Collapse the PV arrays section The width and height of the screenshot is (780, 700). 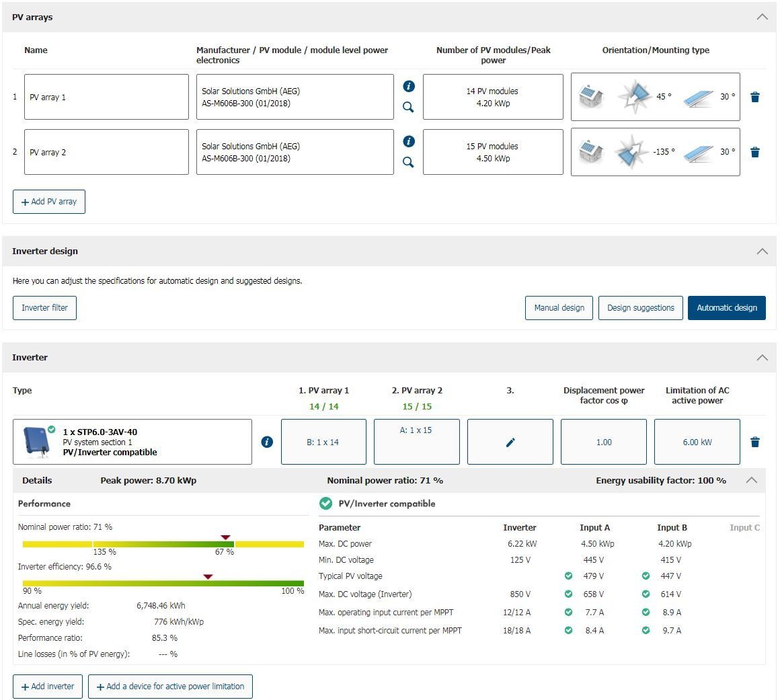pyautogui.click(x=762, y=17)
